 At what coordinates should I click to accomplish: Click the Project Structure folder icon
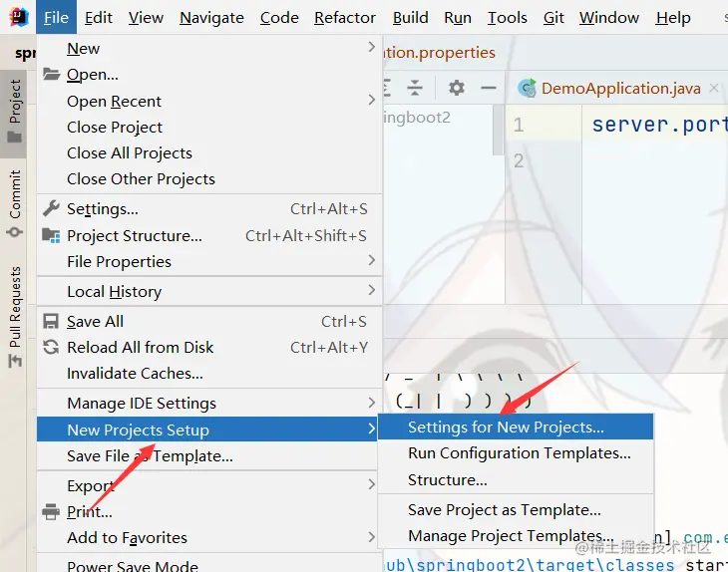51,235
